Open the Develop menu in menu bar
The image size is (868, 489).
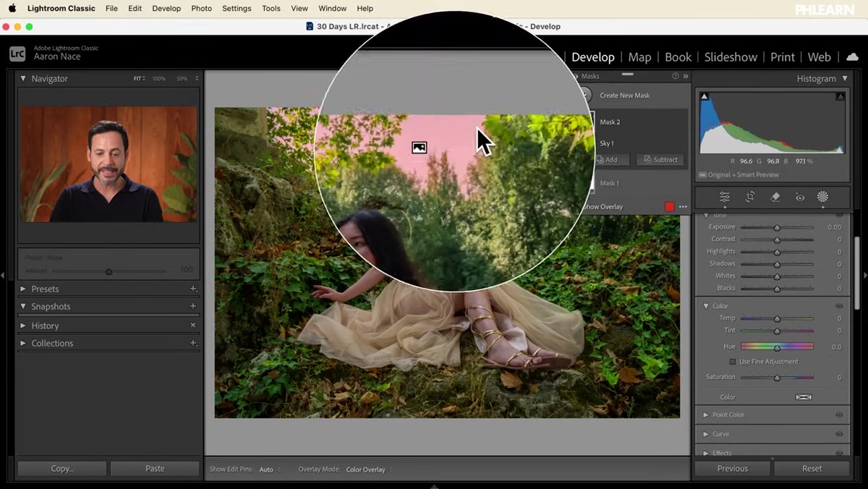coord(166,9)
